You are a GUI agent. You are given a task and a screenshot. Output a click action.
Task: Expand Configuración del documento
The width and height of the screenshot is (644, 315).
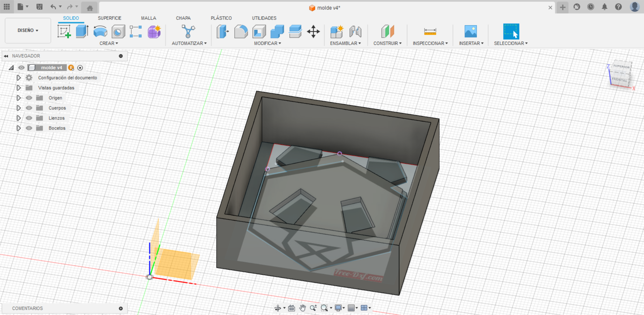pos(18,78)
